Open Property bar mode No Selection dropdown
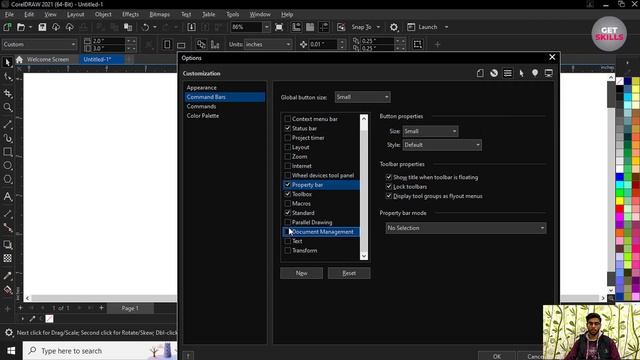The image size is (640, 360). pos(466,228)
